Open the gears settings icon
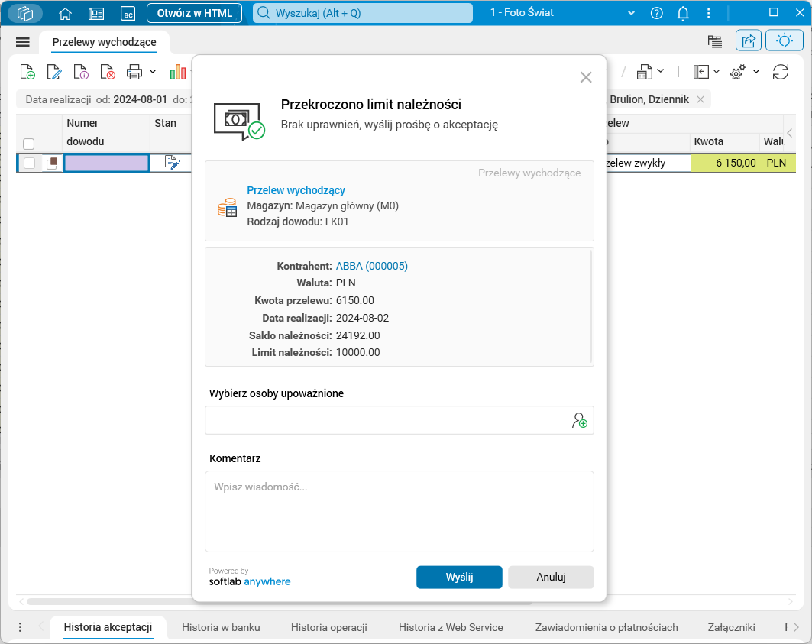The width and height of the screenshot is (812, 644). coord(738,72)
